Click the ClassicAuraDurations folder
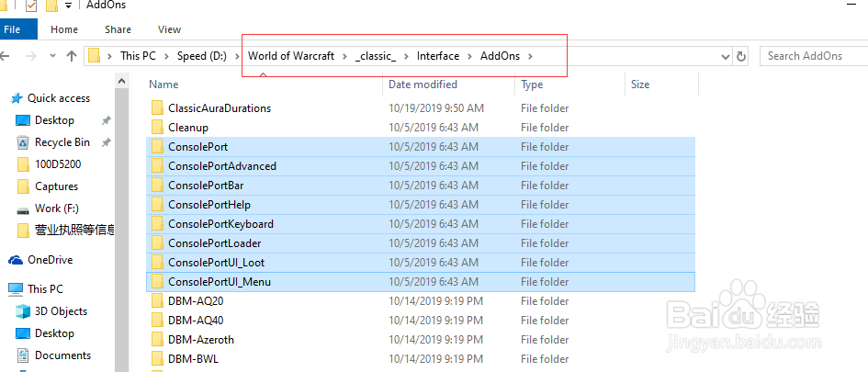 219,108
